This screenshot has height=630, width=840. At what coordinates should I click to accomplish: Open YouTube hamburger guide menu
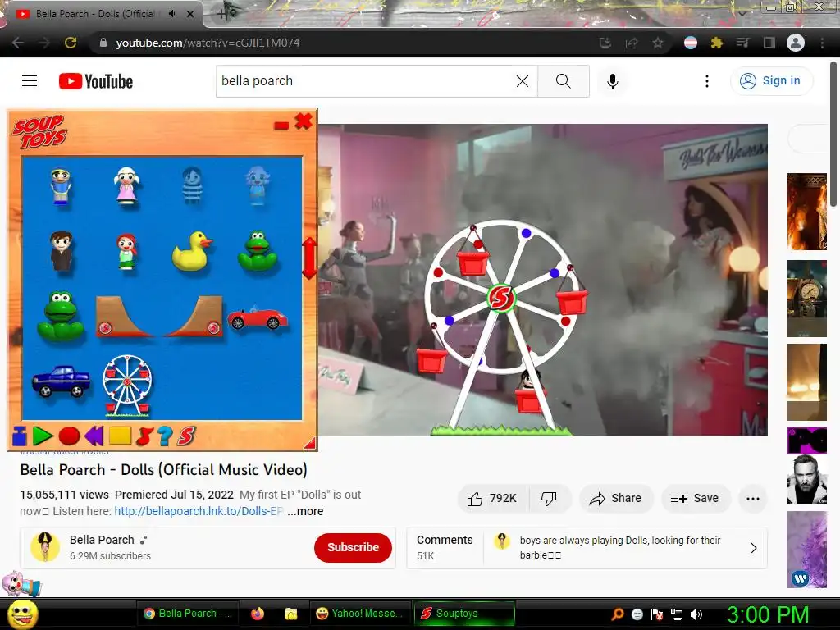[30, 81]
